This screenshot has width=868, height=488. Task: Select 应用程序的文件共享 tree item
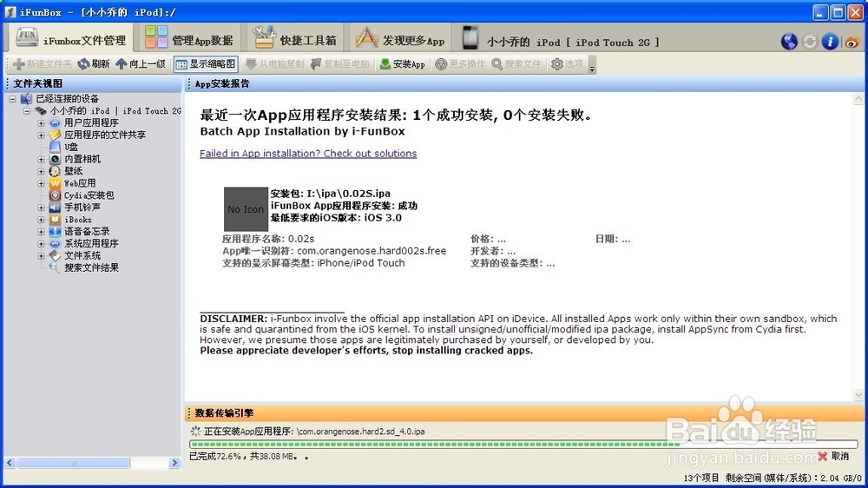click(x=105, y=135)
